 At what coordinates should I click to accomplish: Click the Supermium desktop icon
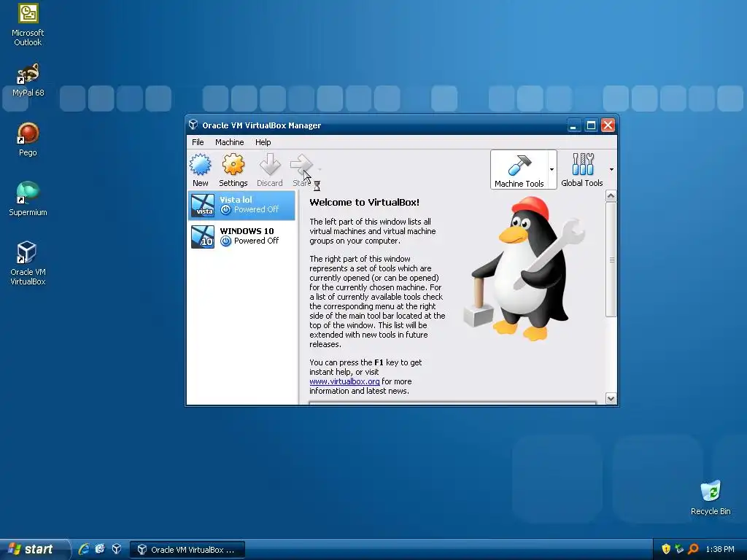[28, 199]
